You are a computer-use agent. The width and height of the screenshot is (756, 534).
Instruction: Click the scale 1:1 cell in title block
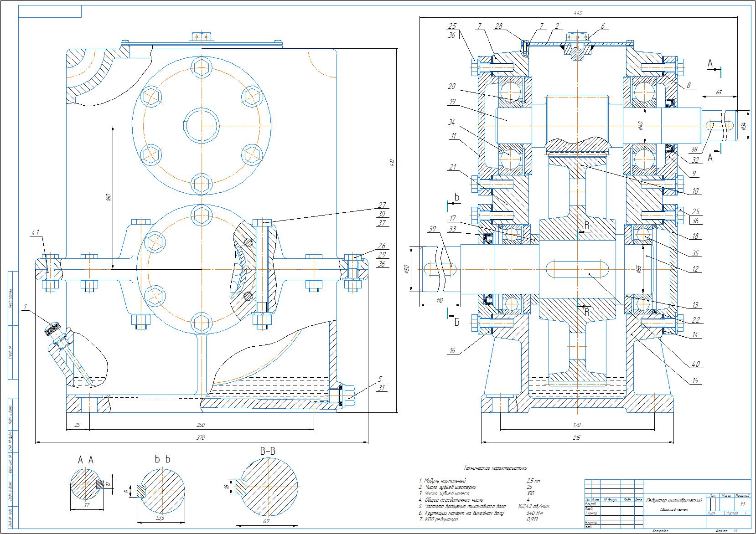pyautogui.click(x=742, y=504)
